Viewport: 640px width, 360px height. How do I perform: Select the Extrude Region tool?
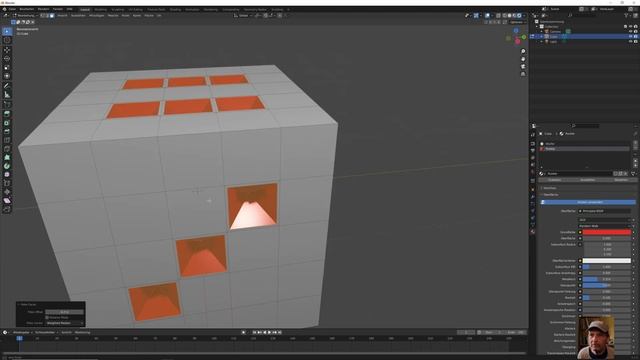[x=7, y=114]
